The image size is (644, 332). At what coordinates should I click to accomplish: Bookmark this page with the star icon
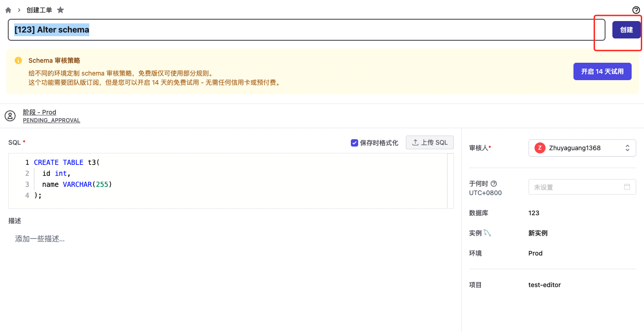(60, 10)
